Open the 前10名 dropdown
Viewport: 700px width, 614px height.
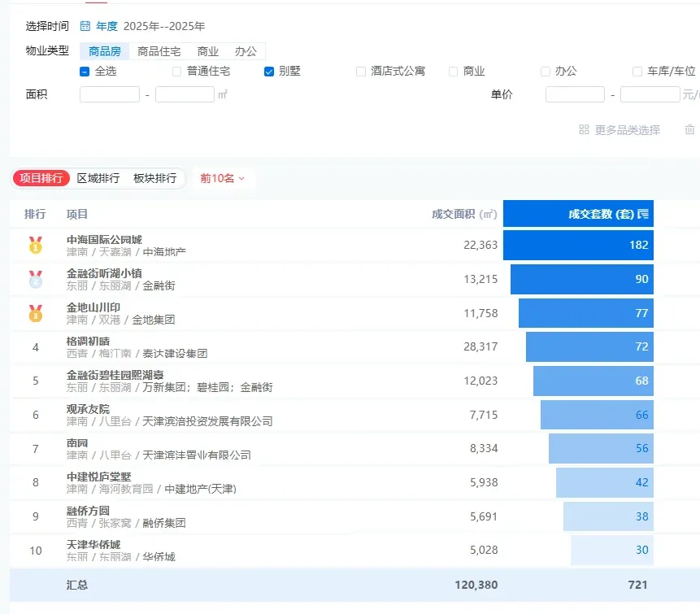(223, 178)
